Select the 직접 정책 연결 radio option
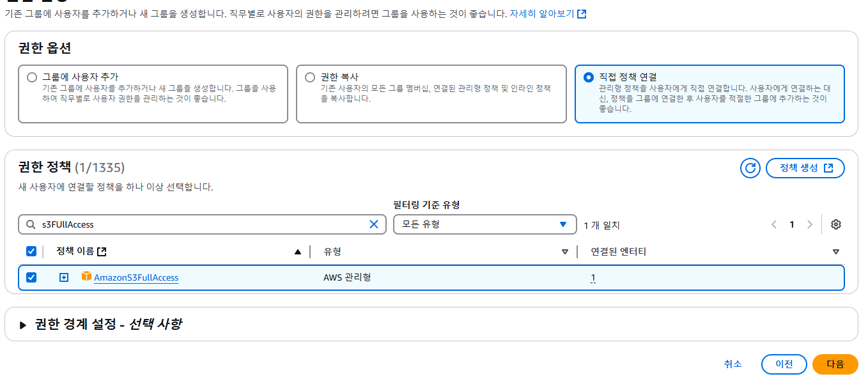This screenshot has height=388, width=868. [589, 77]
